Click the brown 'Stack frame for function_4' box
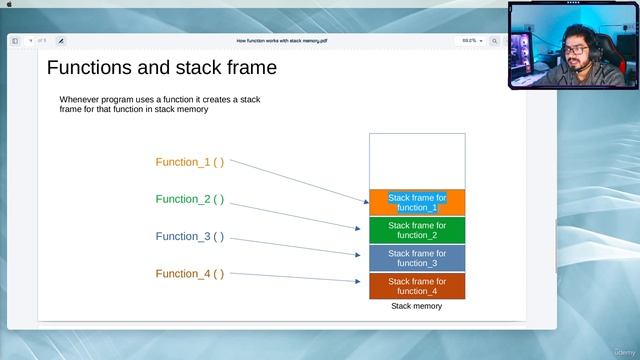Screen dimensions: 640x360 coord(417,286)
